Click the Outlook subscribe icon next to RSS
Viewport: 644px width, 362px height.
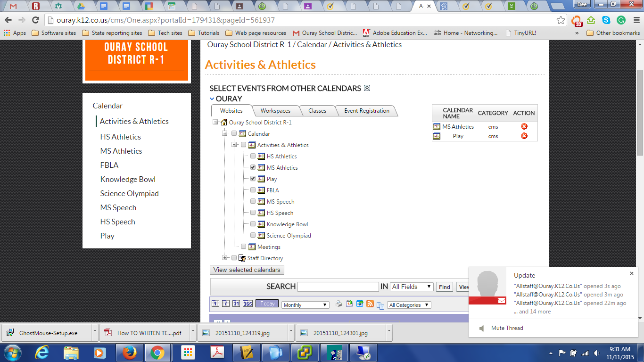(360, 304)
